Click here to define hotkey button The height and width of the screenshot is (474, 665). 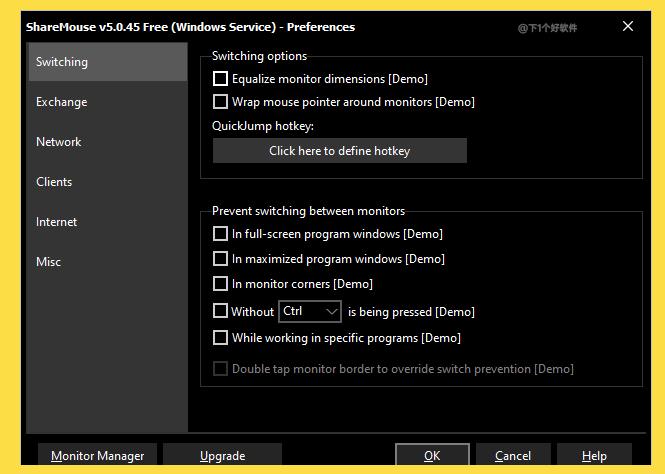pos(340,151)
